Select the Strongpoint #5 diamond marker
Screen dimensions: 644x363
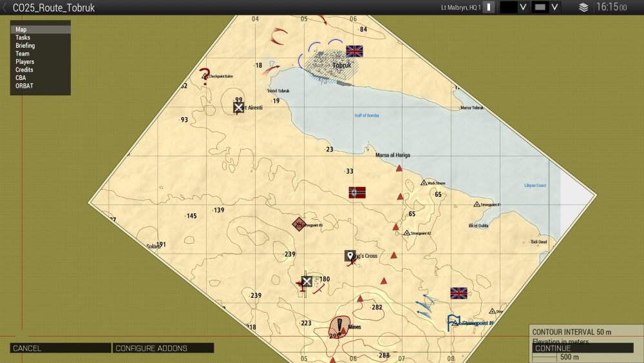coord(299,224)
